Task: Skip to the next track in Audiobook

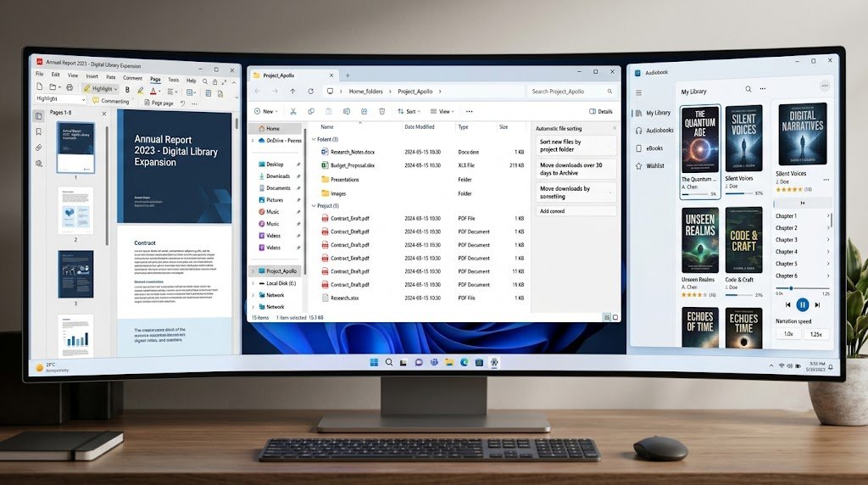Action: tap(817, 304)
